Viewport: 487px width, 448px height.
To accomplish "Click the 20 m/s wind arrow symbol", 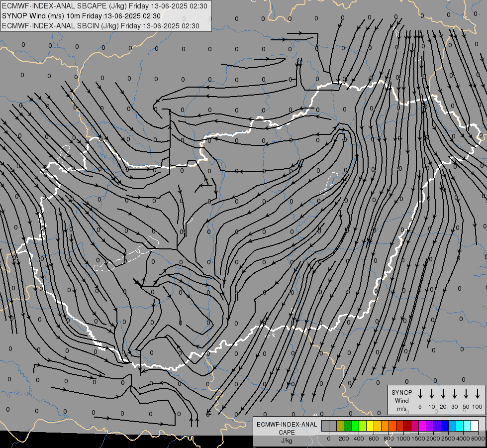I will [443, 394].
